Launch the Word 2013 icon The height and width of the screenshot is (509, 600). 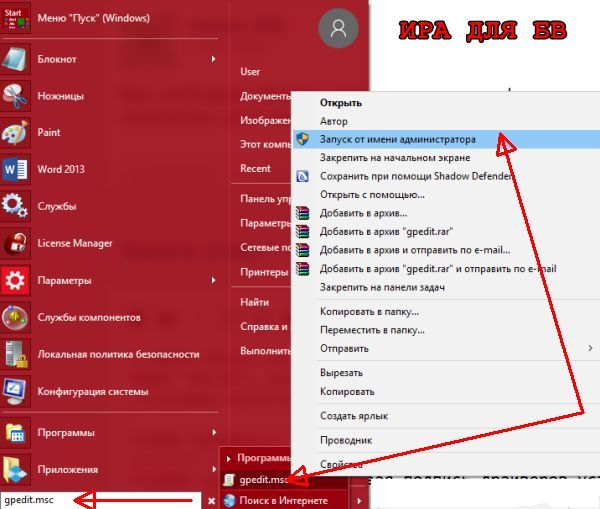click(15, 170)
